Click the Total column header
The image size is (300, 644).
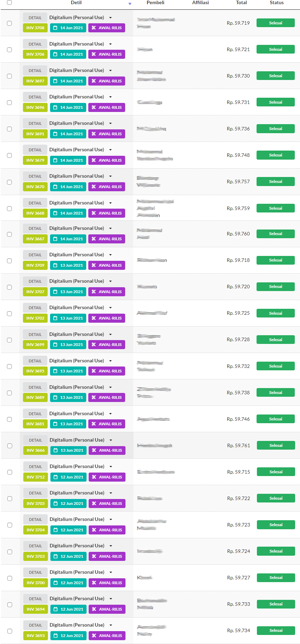pyautogui.click(x=241, y=3)
